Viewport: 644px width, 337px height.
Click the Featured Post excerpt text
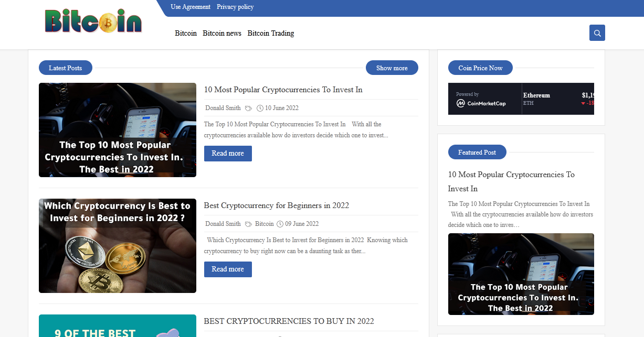[x=521, y=214]
